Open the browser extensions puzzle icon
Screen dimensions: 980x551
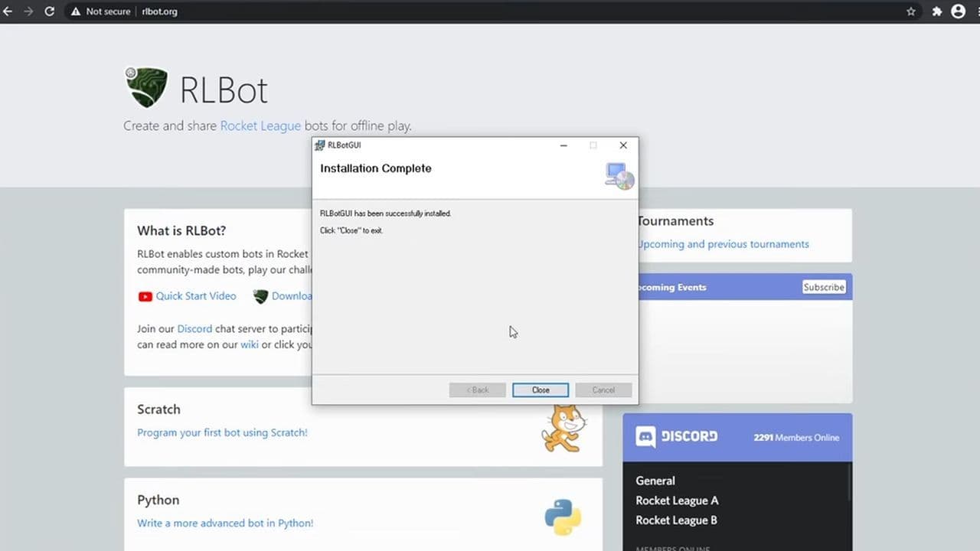(936, 11)
